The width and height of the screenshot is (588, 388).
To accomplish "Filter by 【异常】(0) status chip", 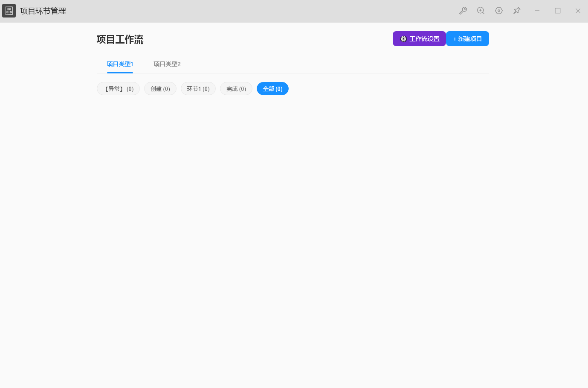I will [119, 89].
